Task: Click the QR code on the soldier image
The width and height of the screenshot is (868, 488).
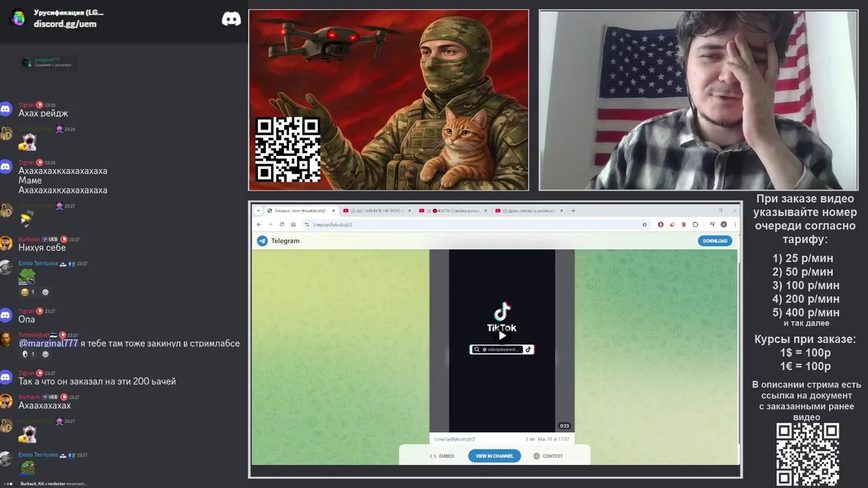Action: tap(288, 149)
